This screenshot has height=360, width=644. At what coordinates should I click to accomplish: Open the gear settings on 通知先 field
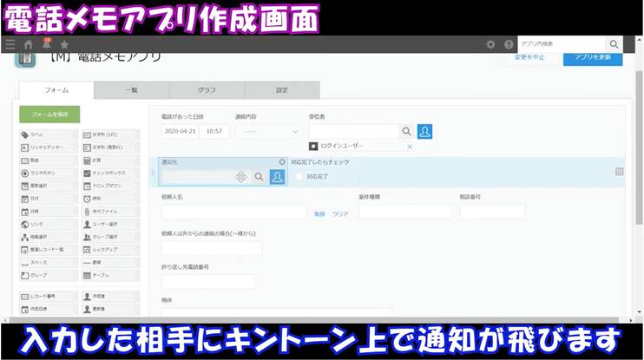[x=282, y=161]
